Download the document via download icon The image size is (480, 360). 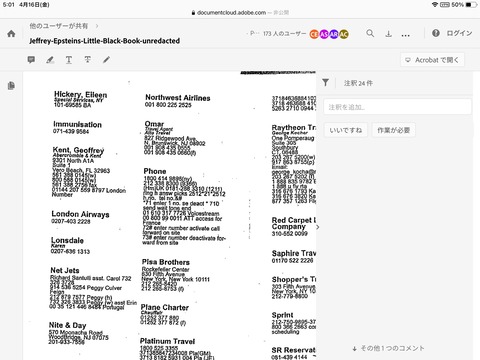pos(388,34)
